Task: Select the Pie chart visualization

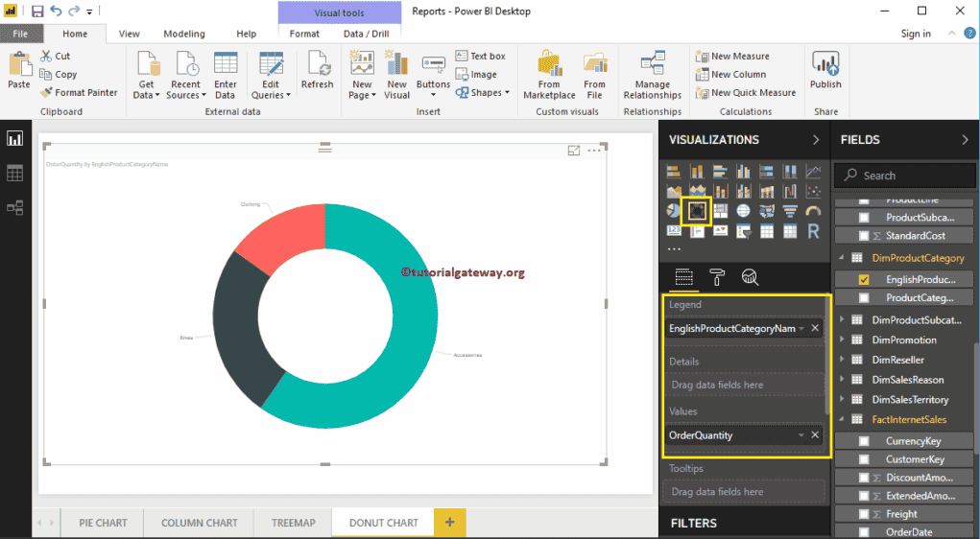Action: point(674,211)
